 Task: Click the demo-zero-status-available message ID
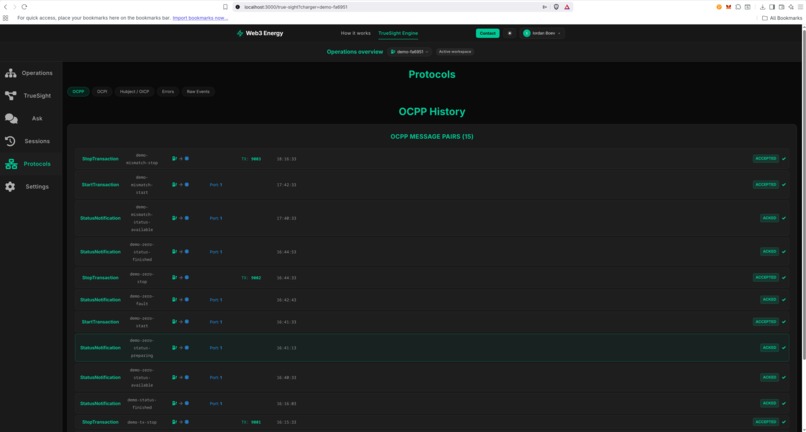click(x=142, y=377)
